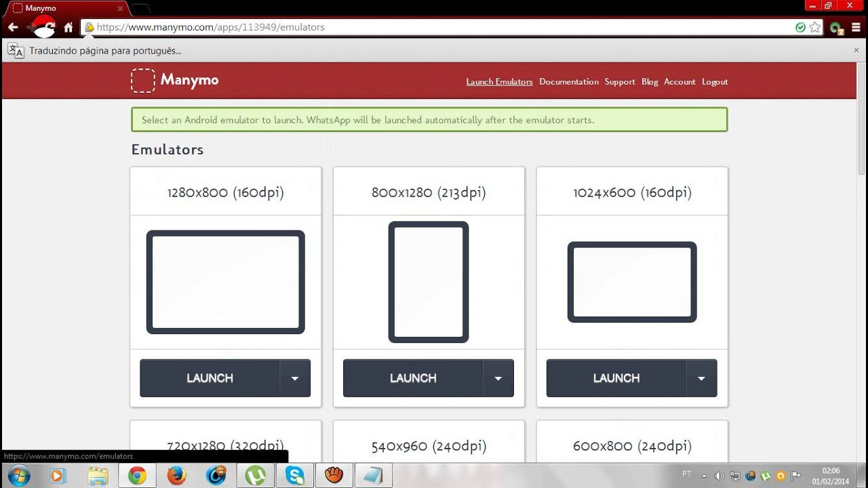This screenshot has width=868, height=488.
Task: Click the 1024x600 (160dpi) heading text
Action: (632, 192)
